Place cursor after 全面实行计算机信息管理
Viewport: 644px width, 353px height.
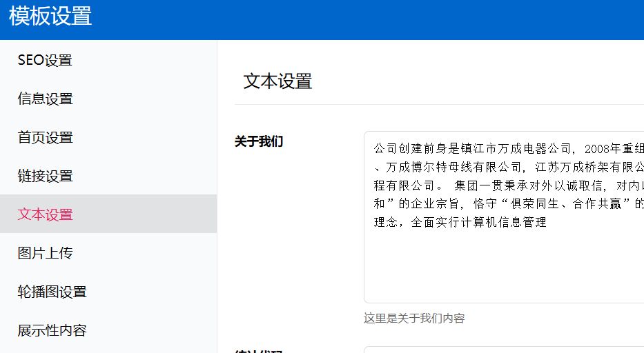547,223
